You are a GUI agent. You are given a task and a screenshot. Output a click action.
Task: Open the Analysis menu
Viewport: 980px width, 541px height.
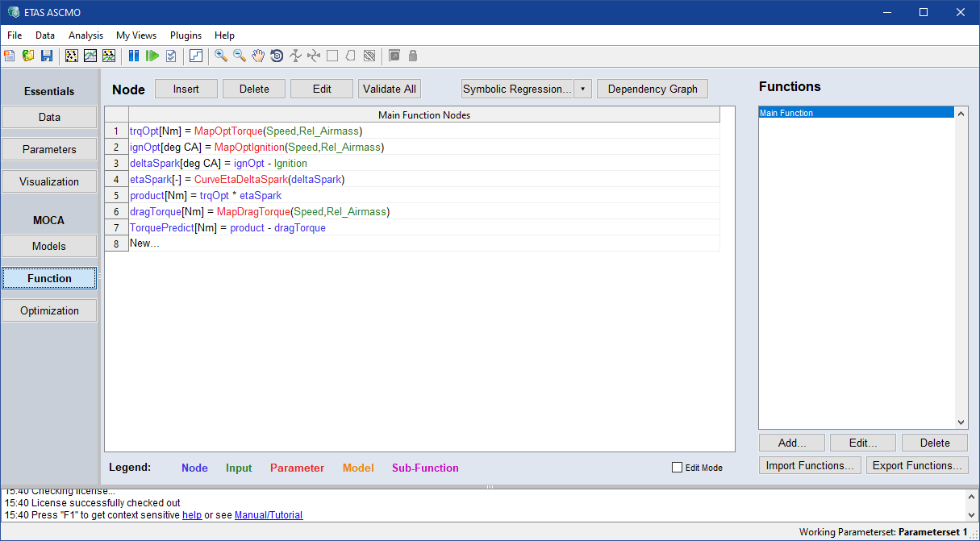click(x=85, y=35)
